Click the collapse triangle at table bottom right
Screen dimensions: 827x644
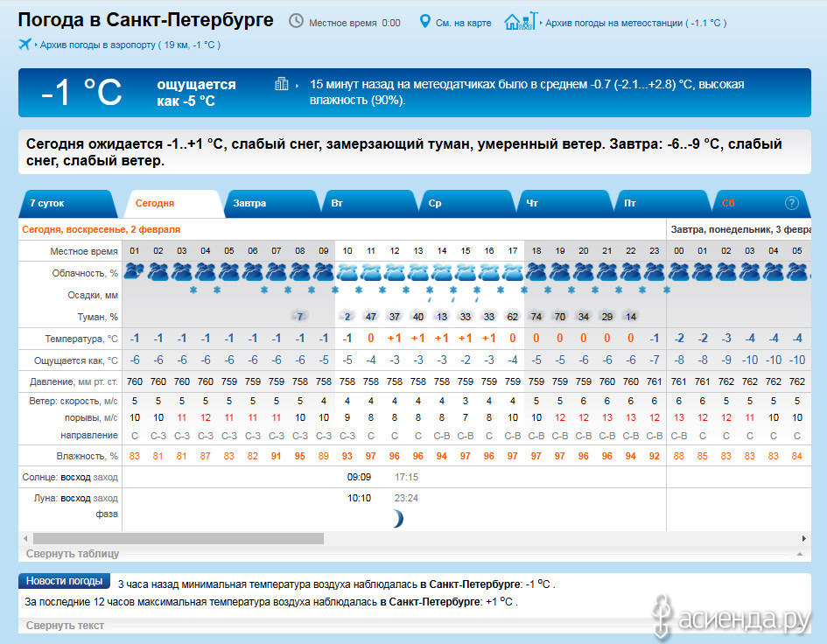click(800, 554)
